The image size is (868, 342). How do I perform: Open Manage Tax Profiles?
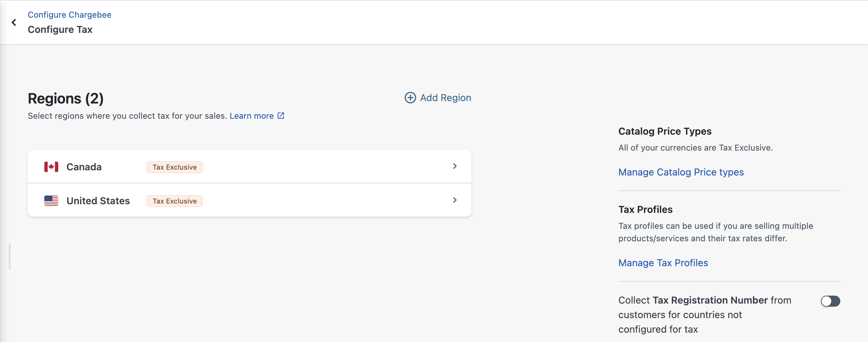pyautogui.click(x=663, y=263)
